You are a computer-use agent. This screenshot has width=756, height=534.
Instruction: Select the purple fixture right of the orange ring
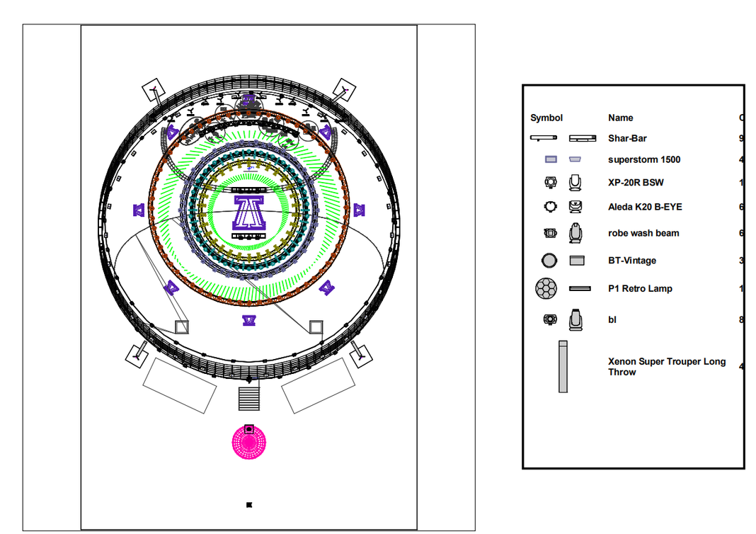click(359, 210)
